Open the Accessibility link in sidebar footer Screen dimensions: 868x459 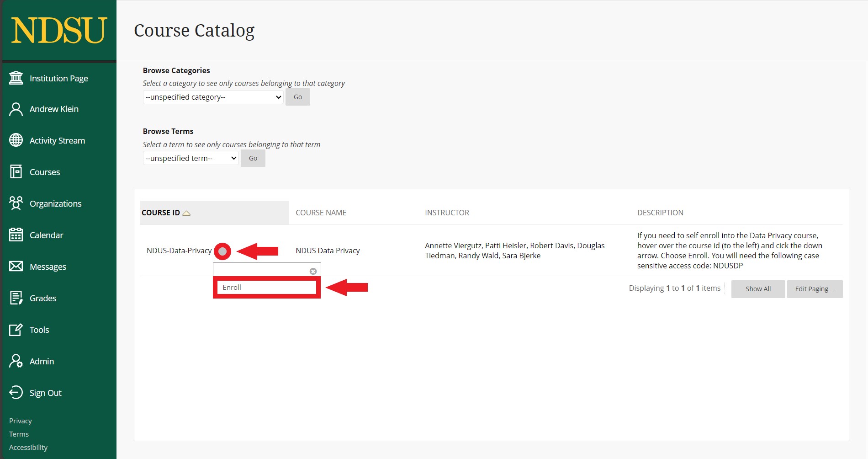coord(28,447)
